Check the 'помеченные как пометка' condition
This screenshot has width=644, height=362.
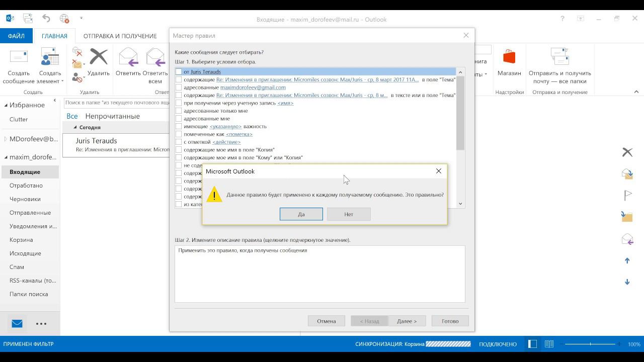tap(179, 134)
